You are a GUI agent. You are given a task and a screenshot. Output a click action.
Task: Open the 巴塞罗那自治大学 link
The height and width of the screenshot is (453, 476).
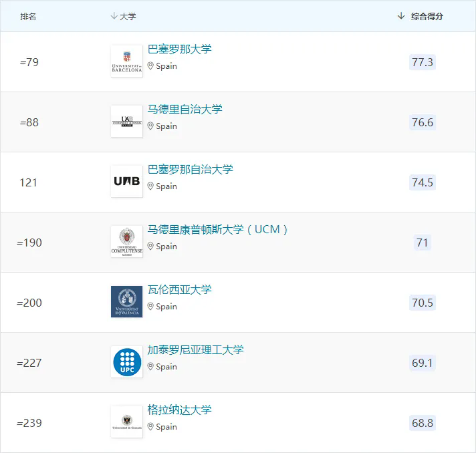point(190,169)
